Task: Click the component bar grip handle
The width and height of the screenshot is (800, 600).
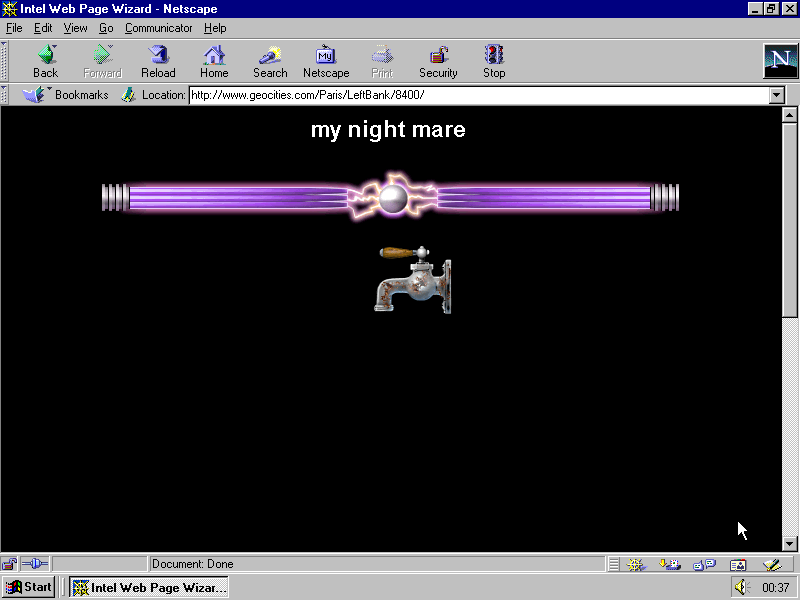Action: (614, 564)
